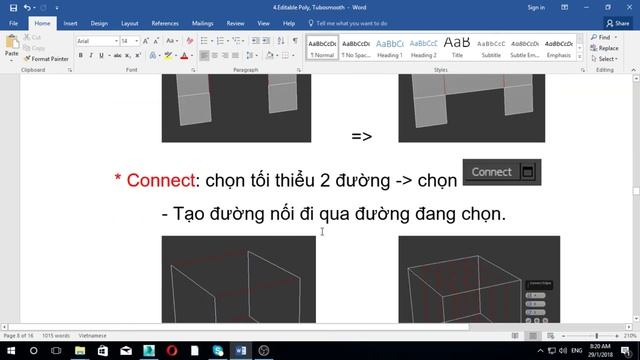640x360 pixels.
Task: Expand bullets dropdown arrow
Action: (212, 41)
